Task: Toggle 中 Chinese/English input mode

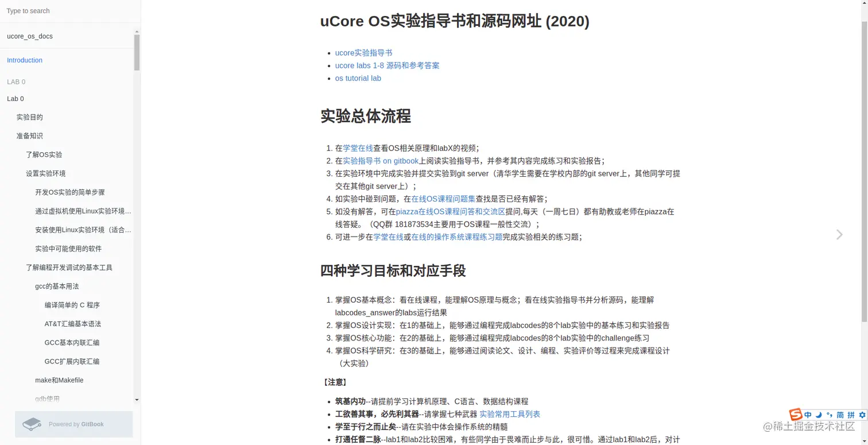Action: coord(808,415)
